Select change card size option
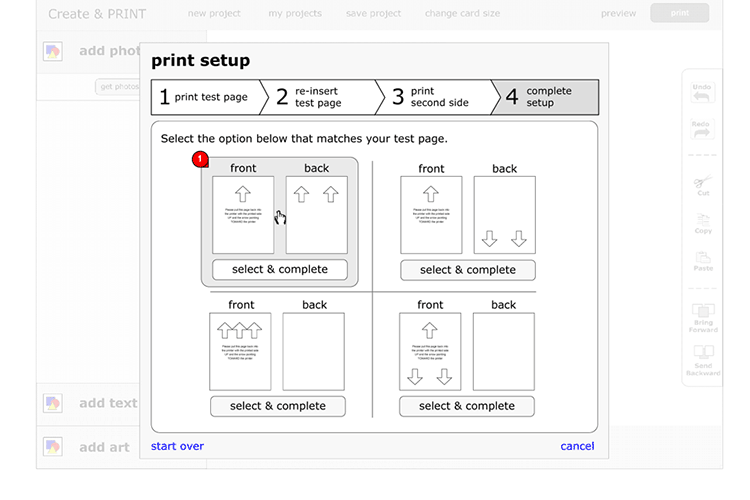This screenshot has width=750, height=500. click(463, 13)
